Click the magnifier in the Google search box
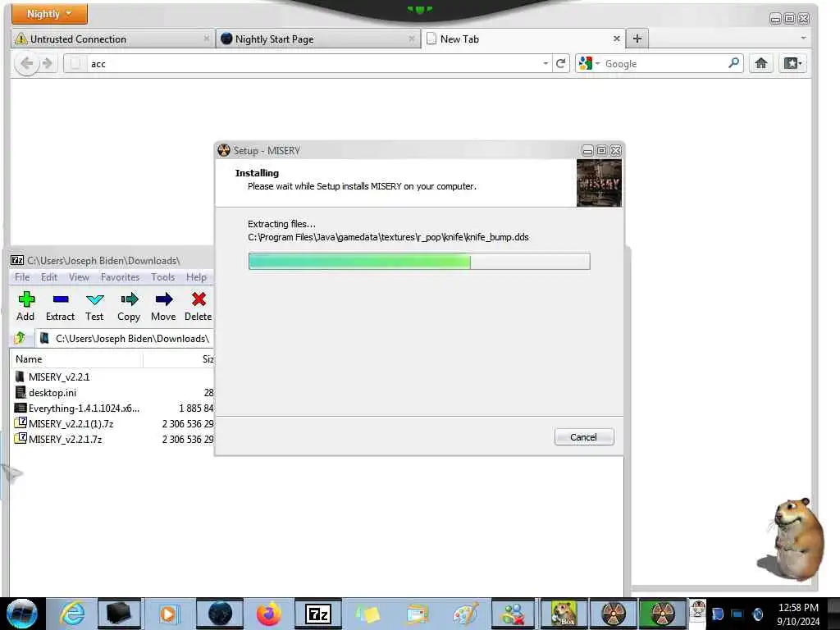The image size is (840, 630). coord(734,63)
